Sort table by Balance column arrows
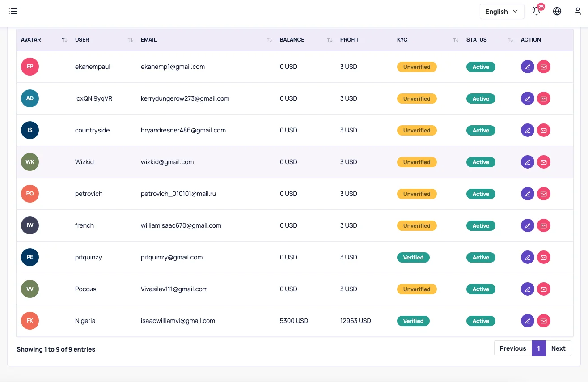Screen dimensions: 588x382 (x=330, y=40)
